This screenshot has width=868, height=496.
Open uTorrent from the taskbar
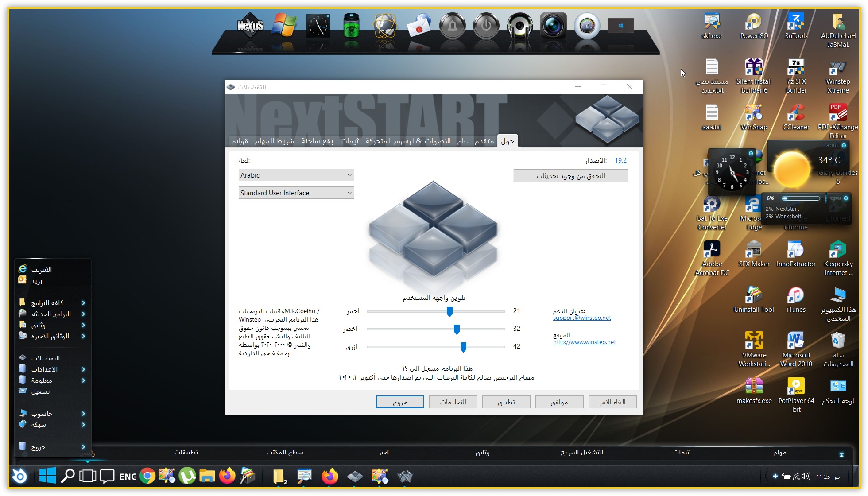click(187, 476)
